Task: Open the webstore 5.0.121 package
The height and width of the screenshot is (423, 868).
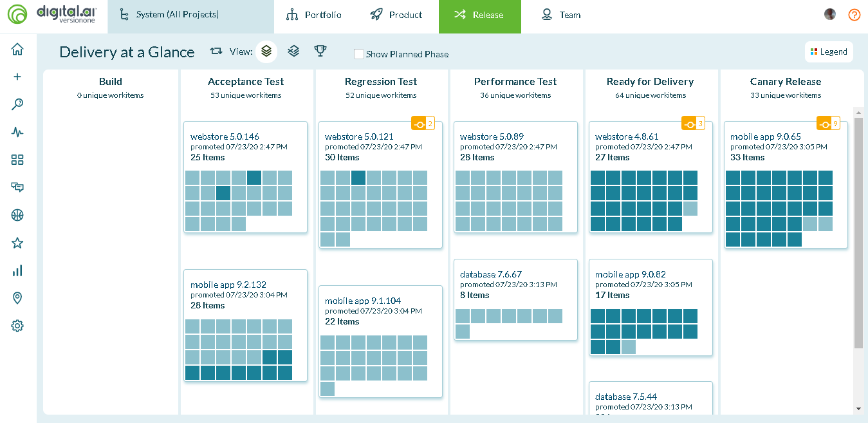Action: 359,136
